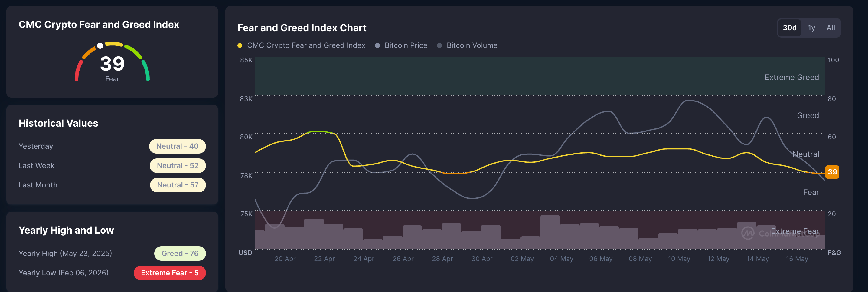Screen dimensions: 868x292
Task: Click the F&G axis label
Action: [834, 253]
